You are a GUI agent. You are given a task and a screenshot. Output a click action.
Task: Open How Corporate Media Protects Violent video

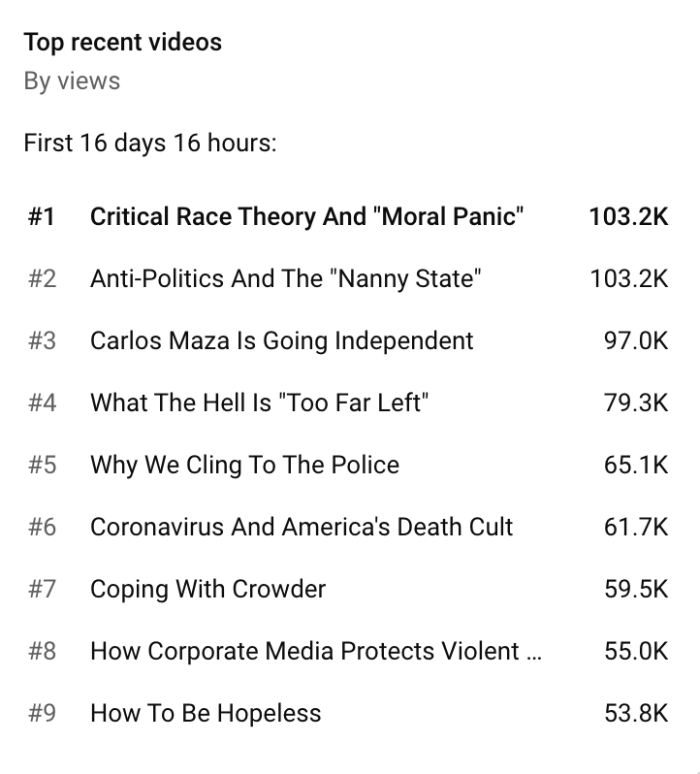[316, 651]
